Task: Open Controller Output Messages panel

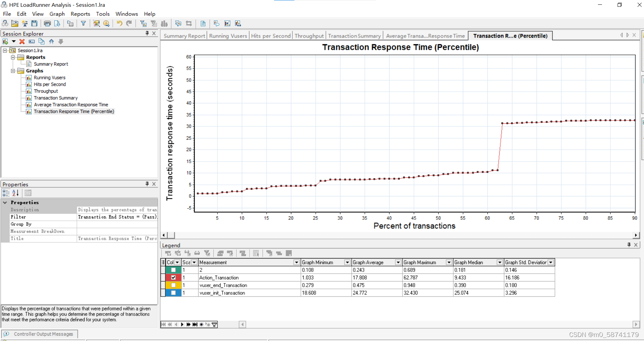Action: 40,334
